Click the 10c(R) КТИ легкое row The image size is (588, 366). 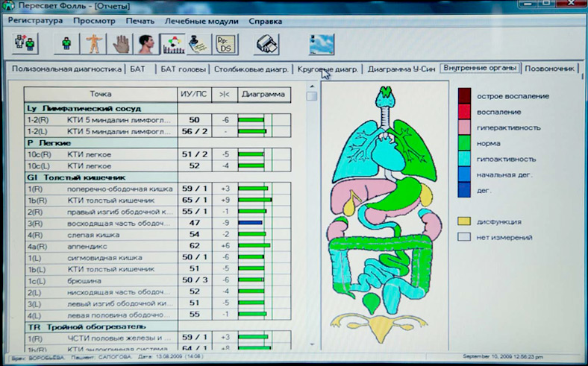pyautogui.click(x=157, y=154)
